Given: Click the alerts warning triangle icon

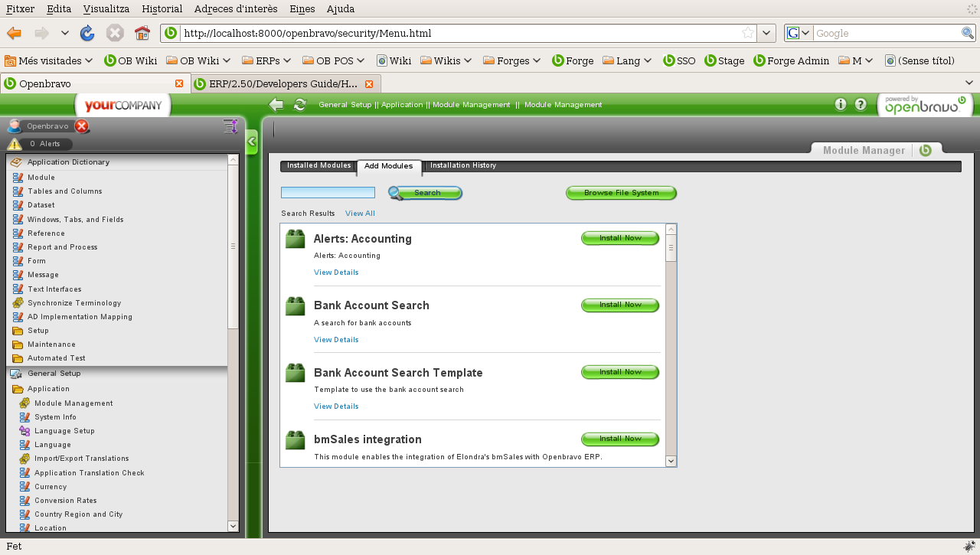Looking at the screenshot, I should [15, 143].
